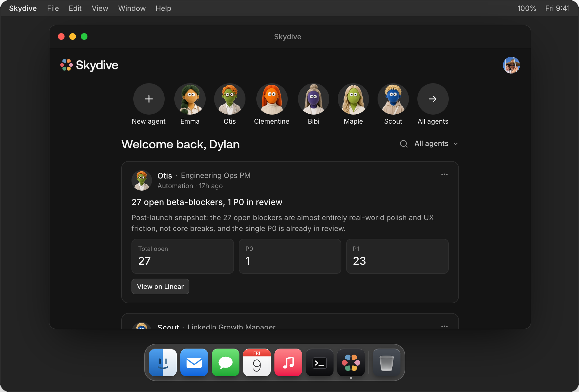
Task: Open more options on the Scout card
Action: pyautogui.click(x=445, y=326)
